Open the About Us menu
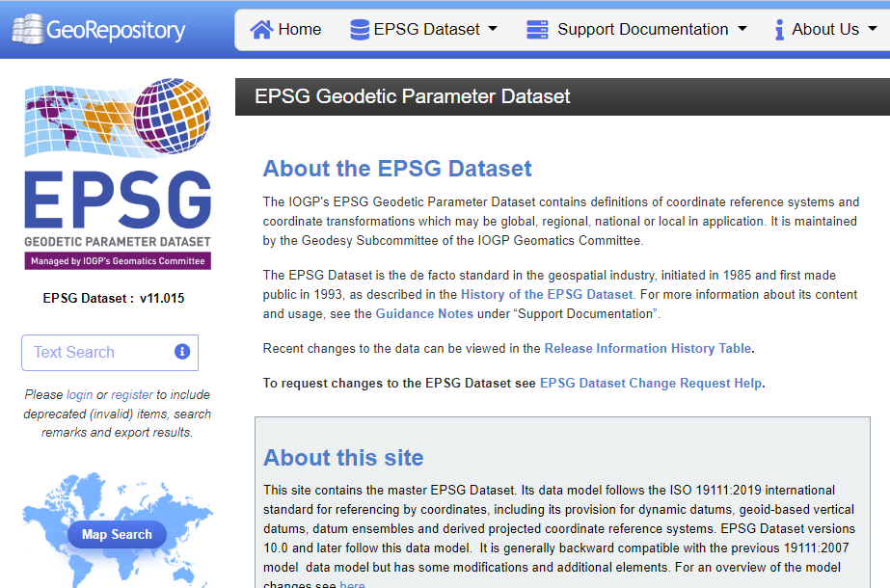This screenshot has height=588, width=890. [x=825, y=30]
